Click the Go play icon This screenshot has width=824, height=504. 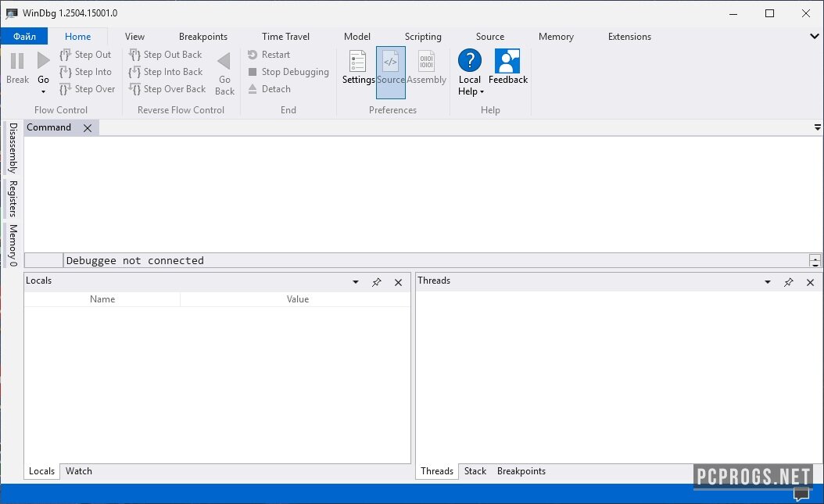tap(43, 61)
